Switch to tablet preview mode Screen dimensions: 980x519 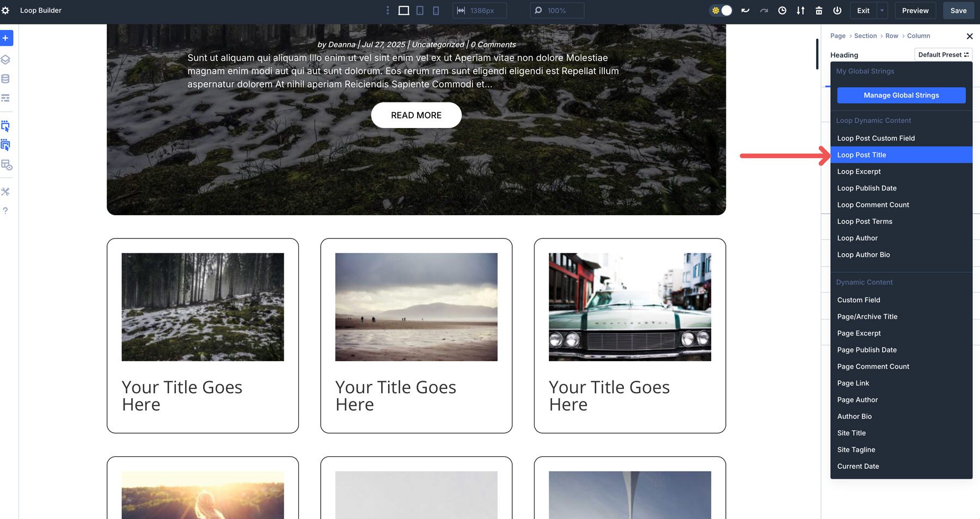click(420, 10)
